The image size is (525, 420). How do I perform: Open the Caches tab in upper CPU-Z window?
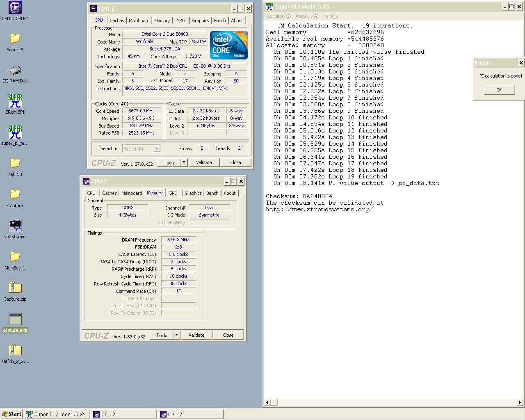116,21
